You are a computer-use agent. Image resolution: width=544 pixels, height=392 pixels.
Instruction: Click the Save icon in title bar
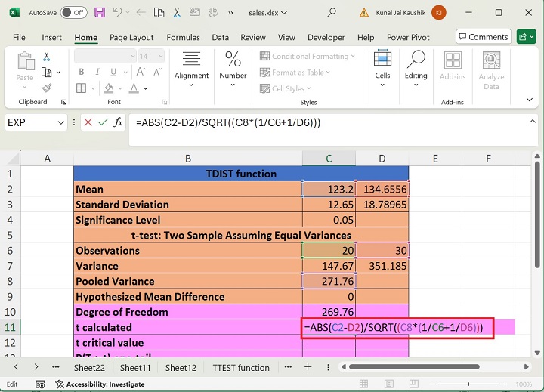(x=101, y=13)
